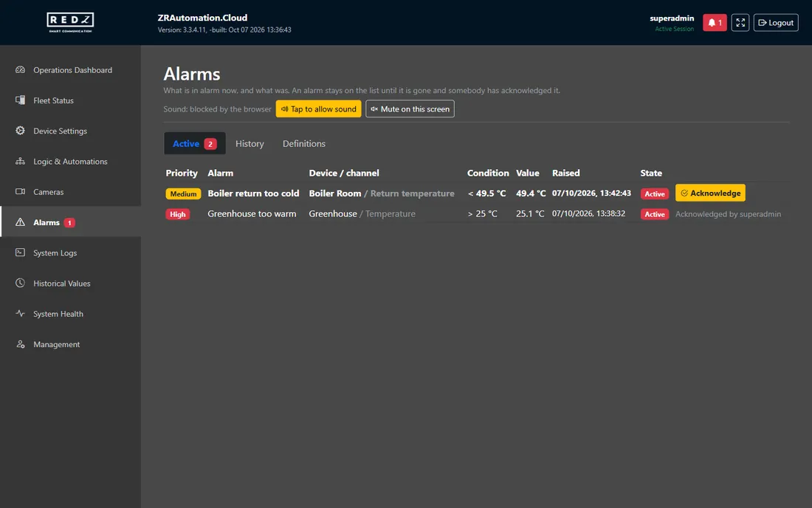Open the Device Settings gear icon
812x508 pixels.
pos(20,131)
